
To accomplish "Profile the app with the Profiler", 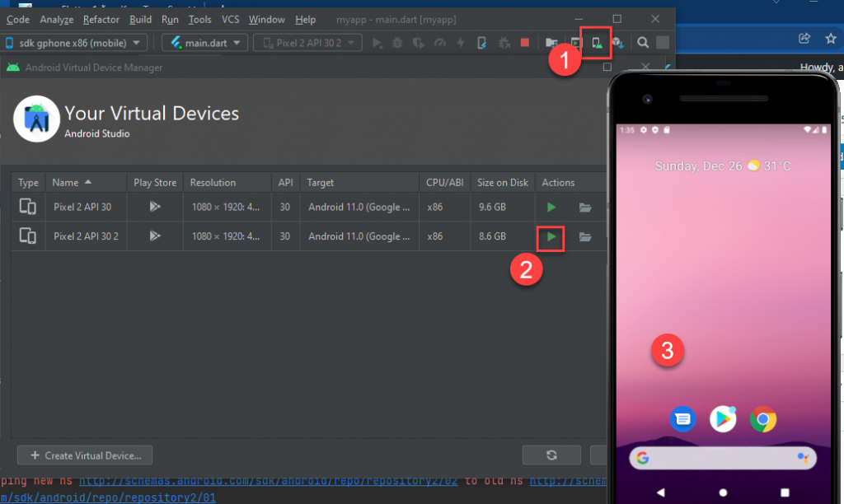I will (x=438, y=42).
